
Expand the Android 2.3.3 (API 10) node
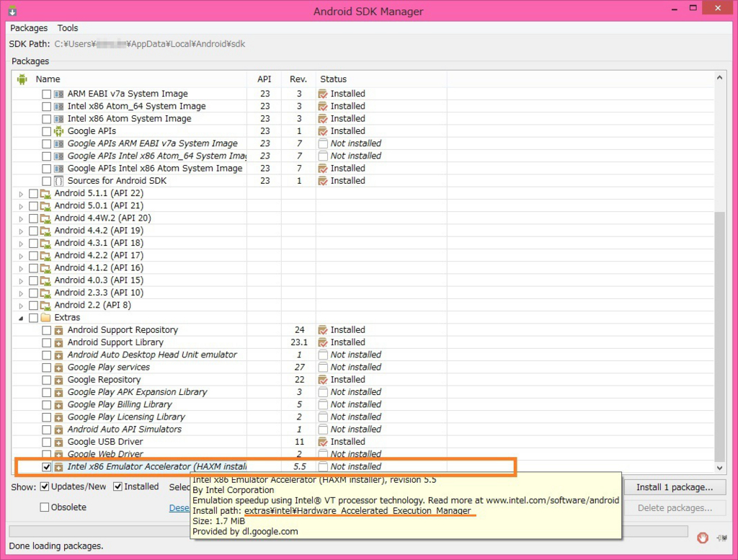[21, 293]
